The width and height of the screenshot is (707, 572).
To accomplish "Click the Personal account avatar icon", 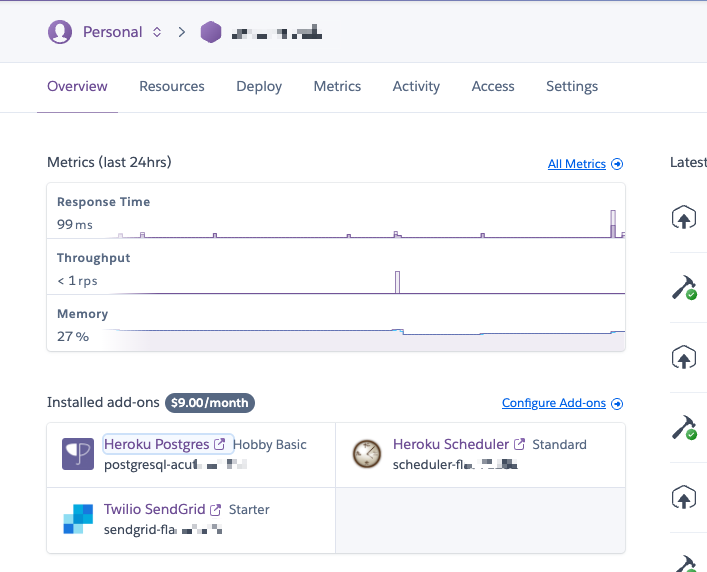I will [61, 32].
